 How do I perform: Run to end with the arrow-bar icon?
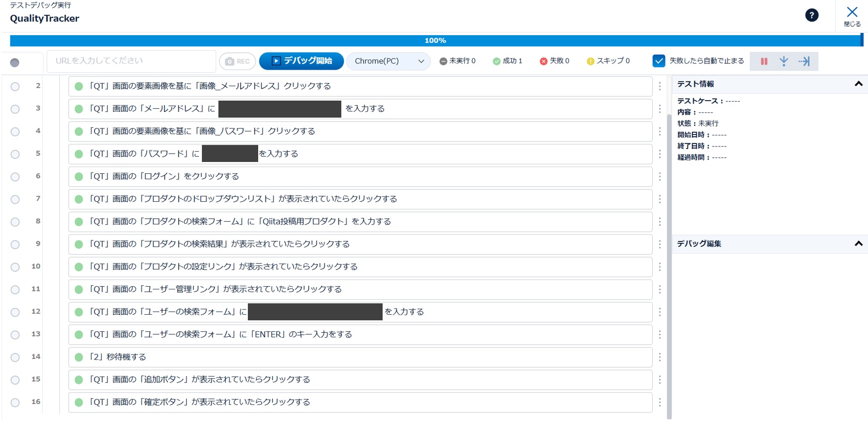[804, 61]
